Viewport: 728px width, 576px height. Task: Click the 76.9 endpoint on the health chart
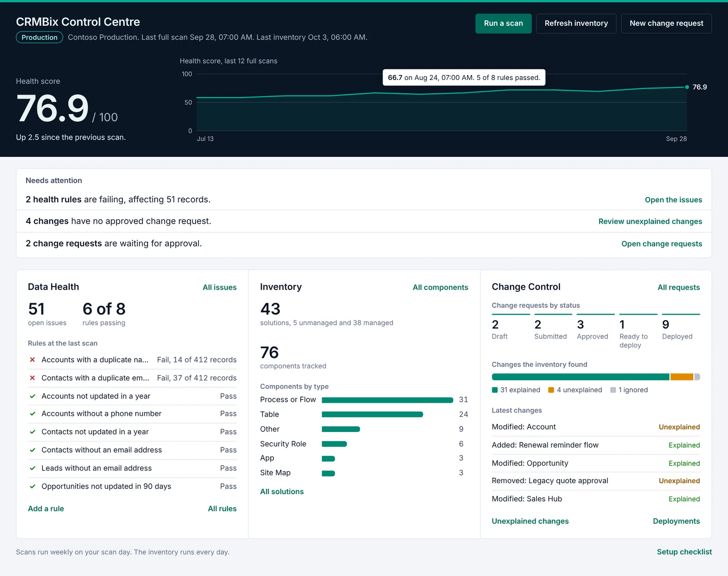(x=687, y=87)
